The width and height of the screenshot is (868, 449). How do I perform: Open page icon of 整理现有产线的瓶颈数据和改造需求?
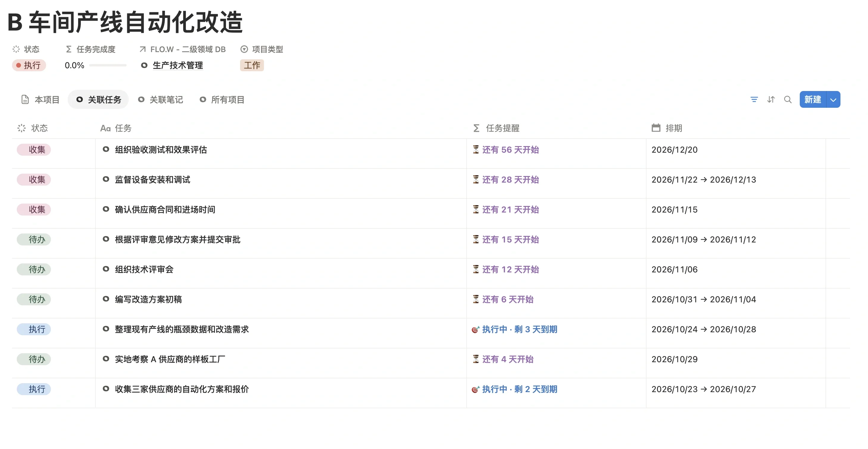coord(106,329)
